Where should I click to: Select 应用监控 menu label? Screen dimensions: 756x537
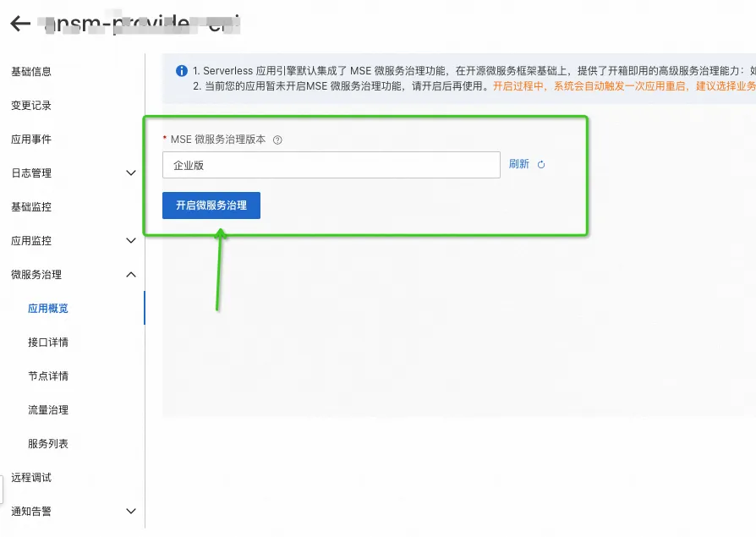click(31, 240)
